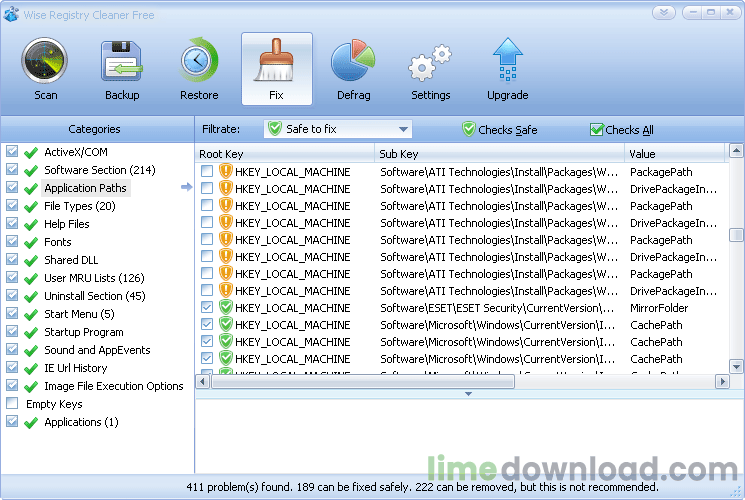The width and height of the screenshot is (745, 500).
Task: Select the Shared DLL category
Action: (71, 260)
